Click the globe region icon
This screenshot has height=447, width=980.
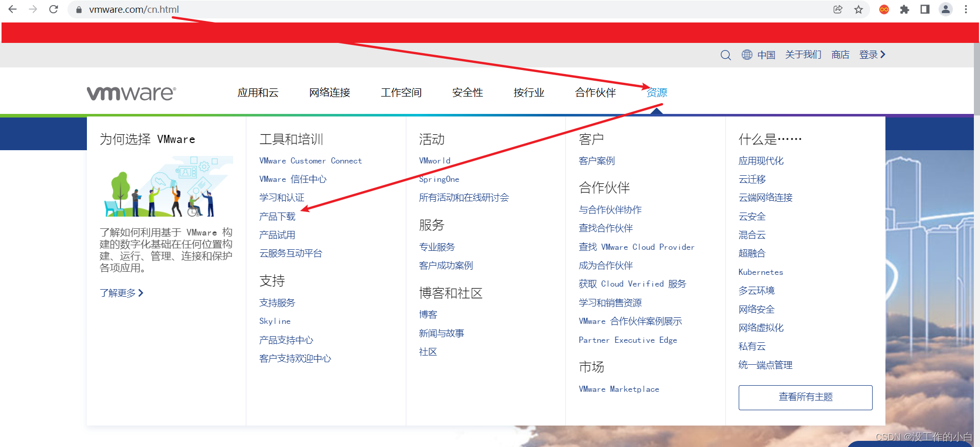(747, 55)
